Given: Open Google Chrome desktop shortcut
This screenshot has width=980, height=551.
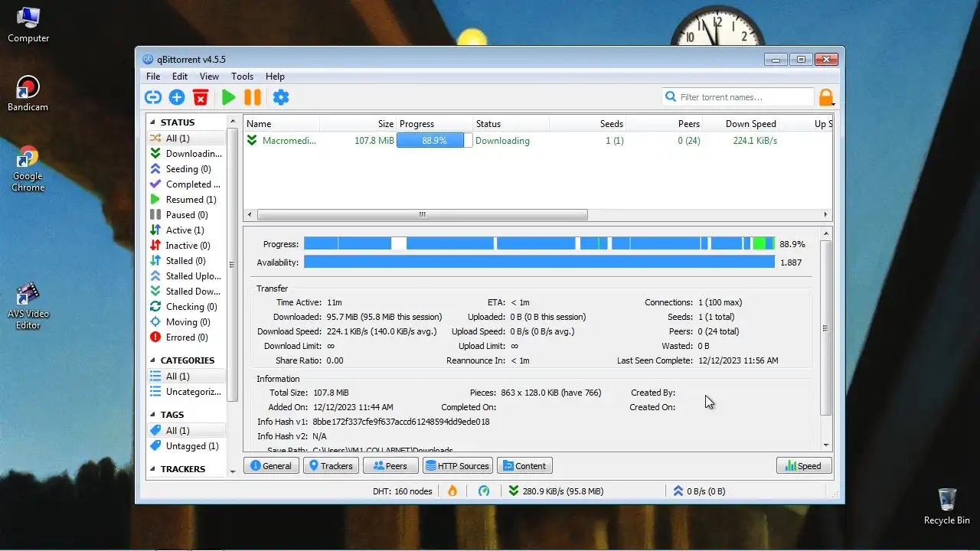Looking at the screenshot, I should [28, 169].
